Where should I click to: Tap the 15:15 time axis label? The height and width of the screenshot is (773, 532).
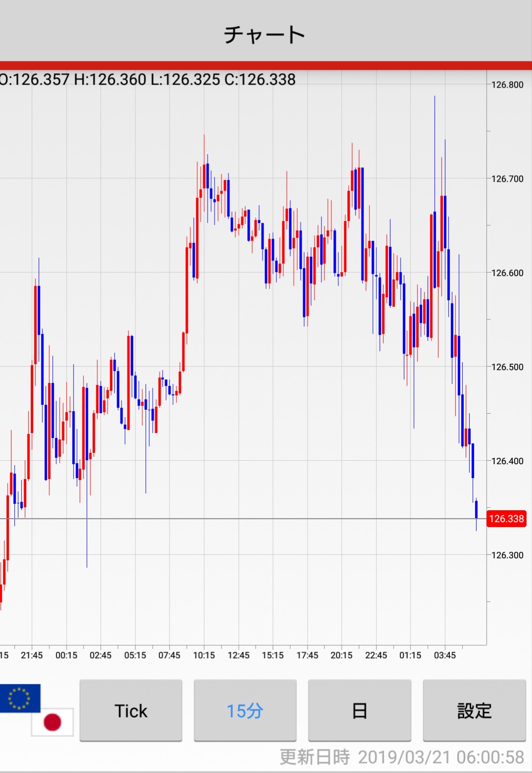tap(272, 655)
